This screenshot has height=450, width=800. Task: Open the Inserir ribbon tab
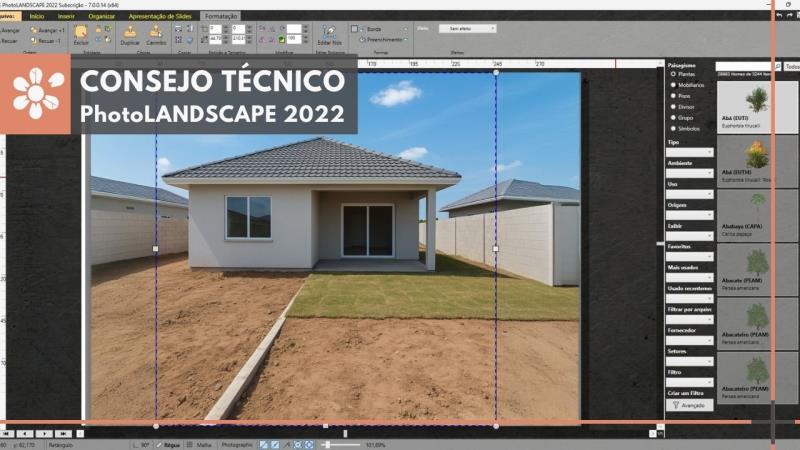point(66,16)
